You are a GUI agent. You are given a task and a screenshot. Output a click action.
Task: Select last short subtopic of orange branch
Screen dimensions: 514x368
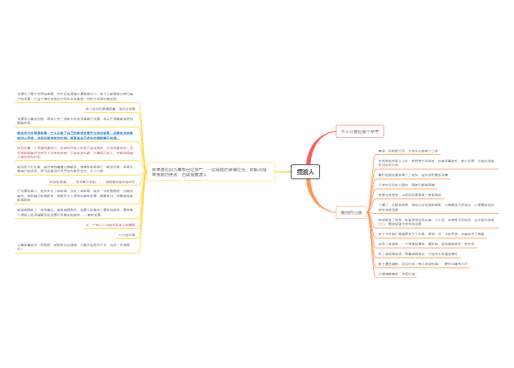[397, 274]
